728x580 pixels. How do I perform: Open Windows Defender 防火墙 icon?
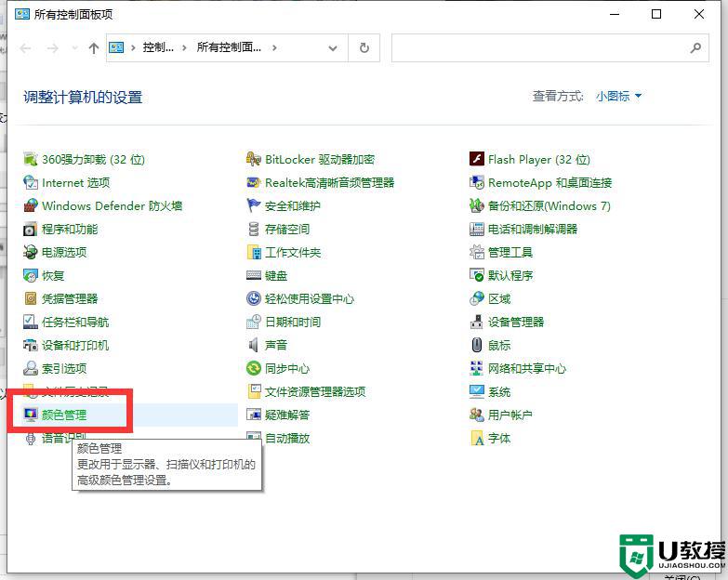[x=30, y=205]
